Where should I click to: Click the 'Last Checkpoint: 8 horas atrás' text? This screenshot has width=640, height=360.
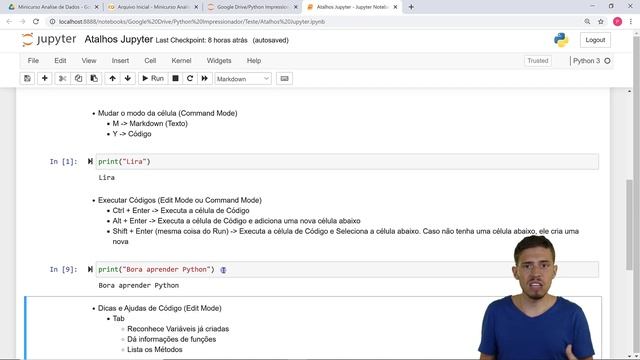click(202, 40)
